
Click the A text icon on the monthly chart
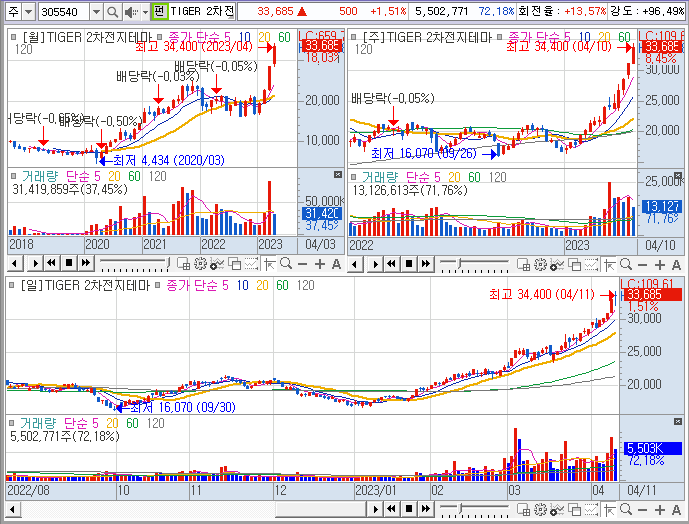(x=336, y=264)
